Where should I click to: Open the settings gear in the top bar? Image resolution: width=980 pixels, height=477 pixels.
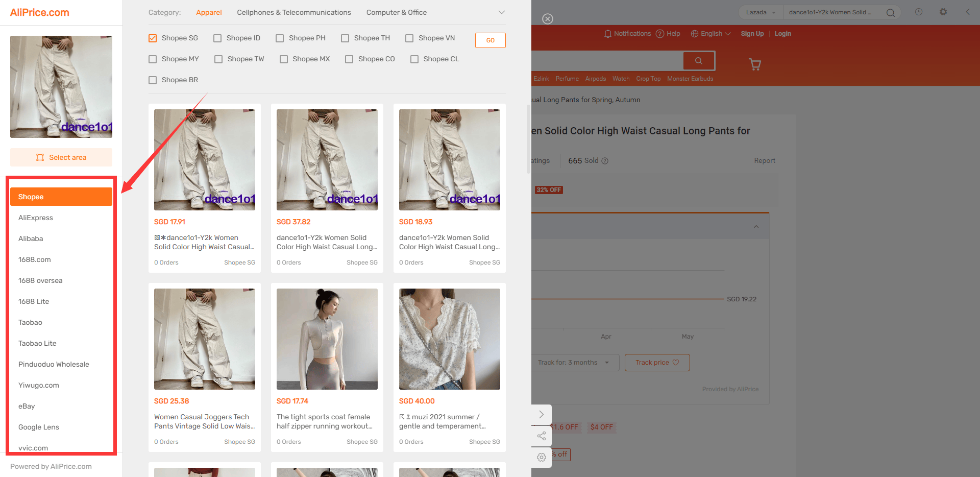coord(943,12)
